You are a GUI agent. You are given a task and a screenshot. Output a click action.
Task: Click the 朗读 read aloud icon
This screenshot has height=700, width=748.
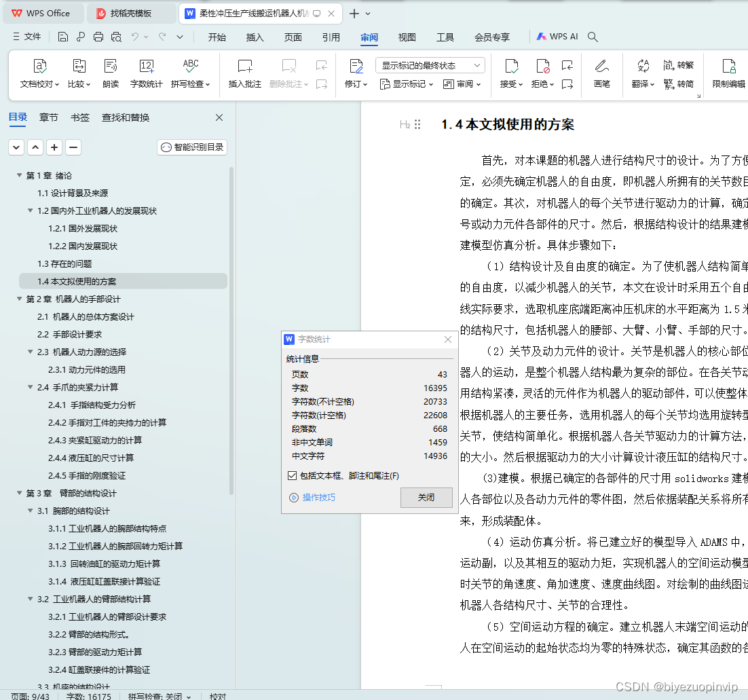tap(111, 73)
